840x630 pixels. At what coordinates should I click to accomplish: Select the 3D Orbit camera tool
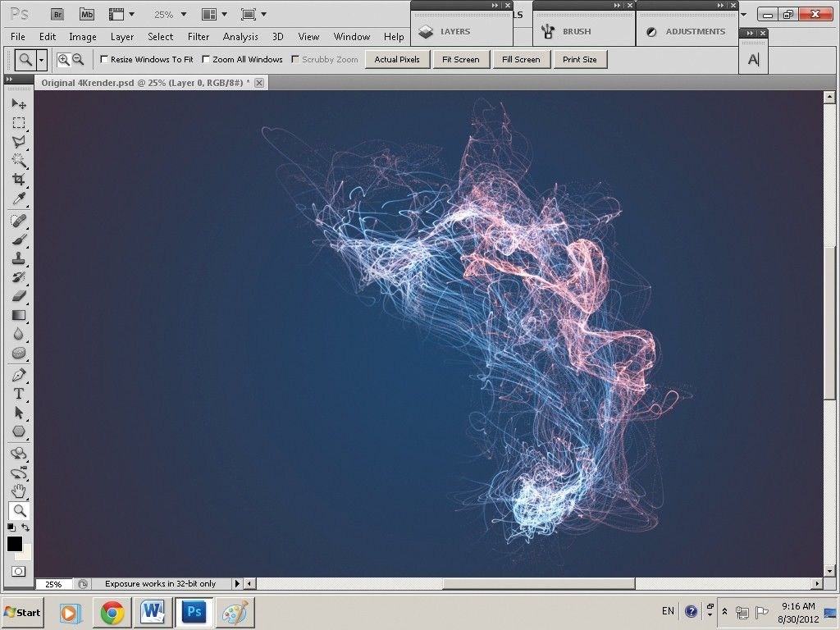19,472
